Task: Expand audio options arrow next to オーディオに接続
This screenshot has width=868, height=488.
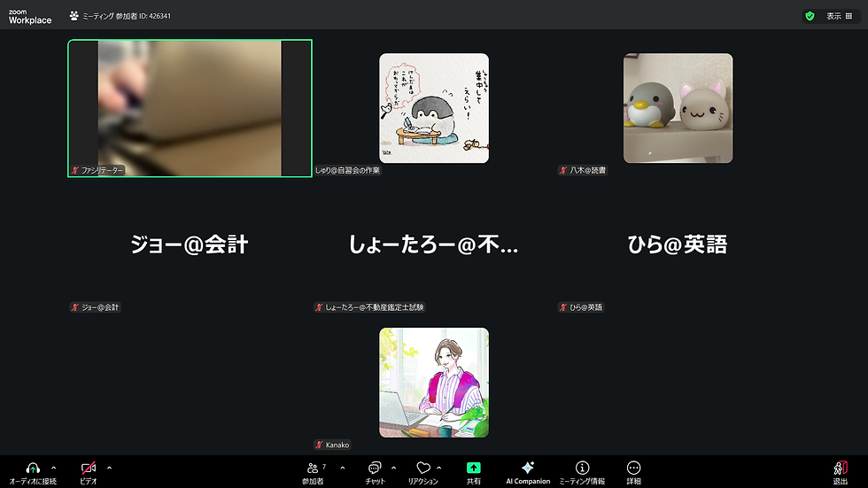Action: pyautogui.click(x=54, y=469)
